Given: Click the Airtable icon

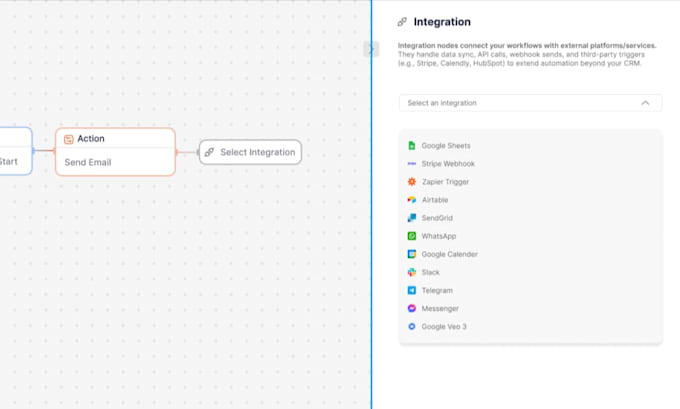Looking at the screenshot, I should pos(411,200).
